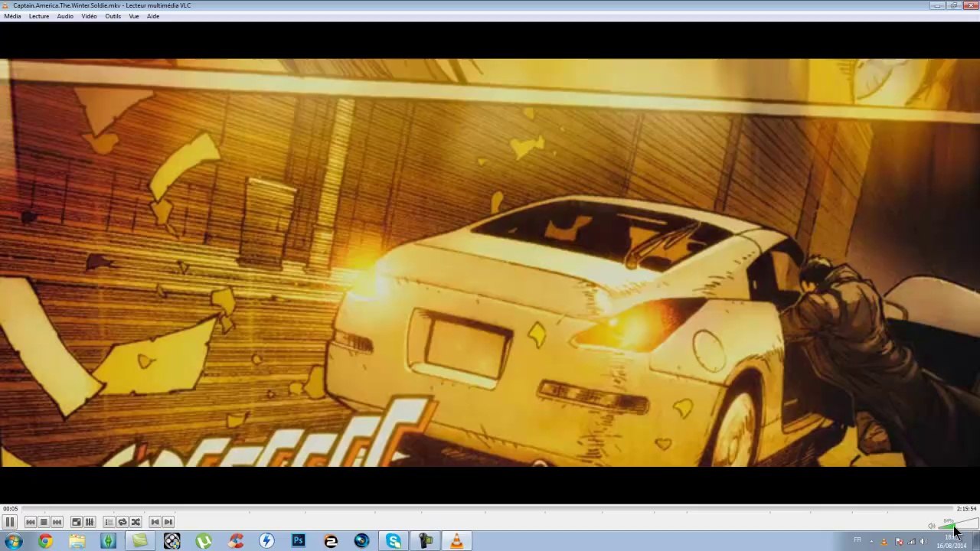Open uTorrent from the taskbar
This screenshot has width=980, height=551.
point(204,541)
